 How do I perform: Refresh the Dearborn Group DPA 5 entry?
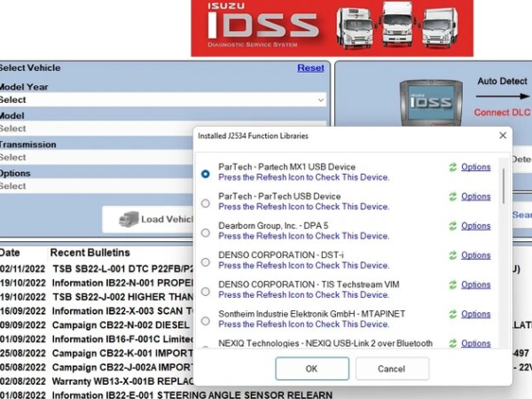coord(452,226)
